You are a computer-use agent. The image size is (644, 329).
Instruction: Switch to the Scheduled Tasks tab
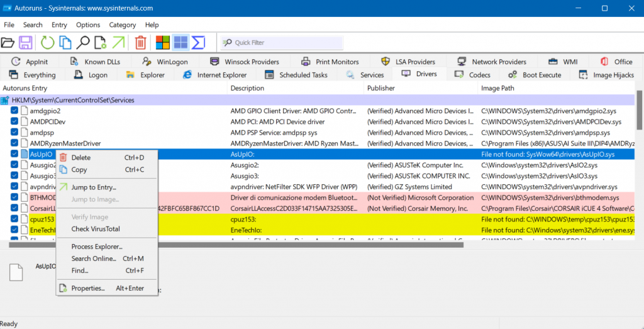click(297, 75)
